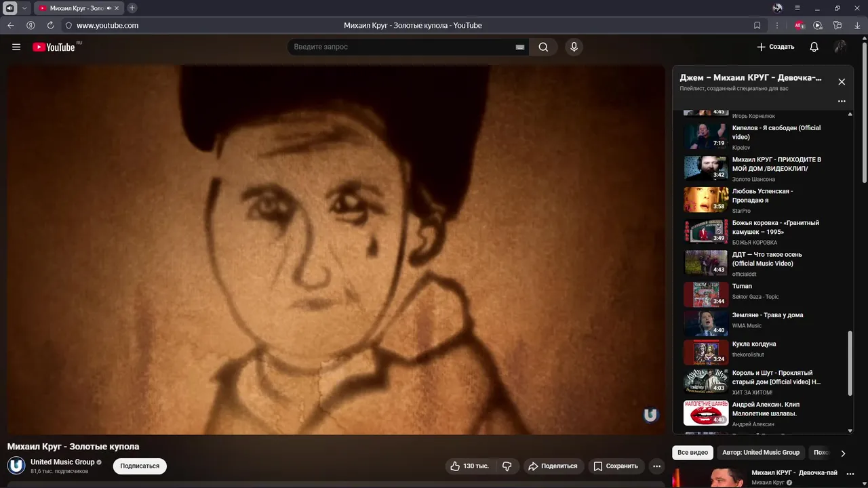Viewport: 868px width, 488px height.
Task: Click the playlist scrollbar up arrow
Action: point(851,114)
